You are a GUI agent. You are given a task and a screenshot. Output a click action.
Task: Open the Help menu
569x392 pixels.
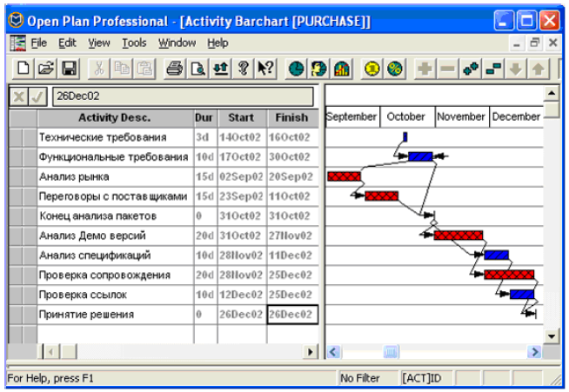click(x=218, y=43)
